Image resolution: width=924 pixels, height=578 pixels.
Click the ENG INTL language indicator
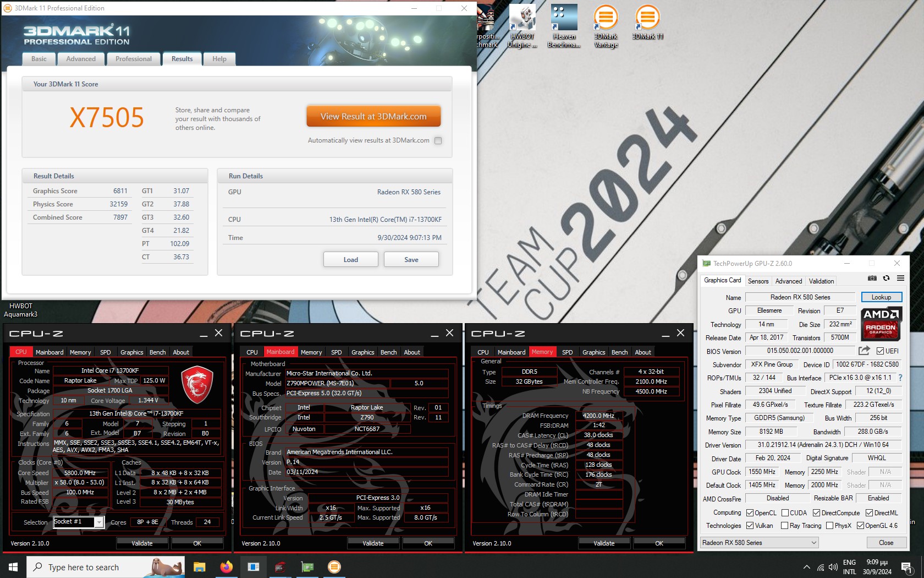pyautogui.click(x=849, y=567)
